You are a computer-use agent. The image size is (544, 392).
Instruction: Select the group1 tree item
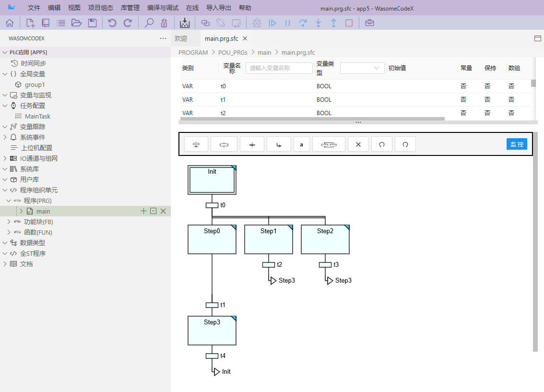[x=35, y=84]
